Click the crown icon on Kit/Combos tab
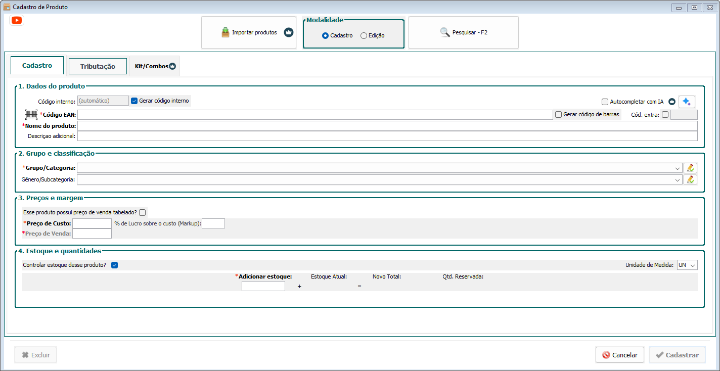Viewport: 720px width, 371px height. point(172,66)
